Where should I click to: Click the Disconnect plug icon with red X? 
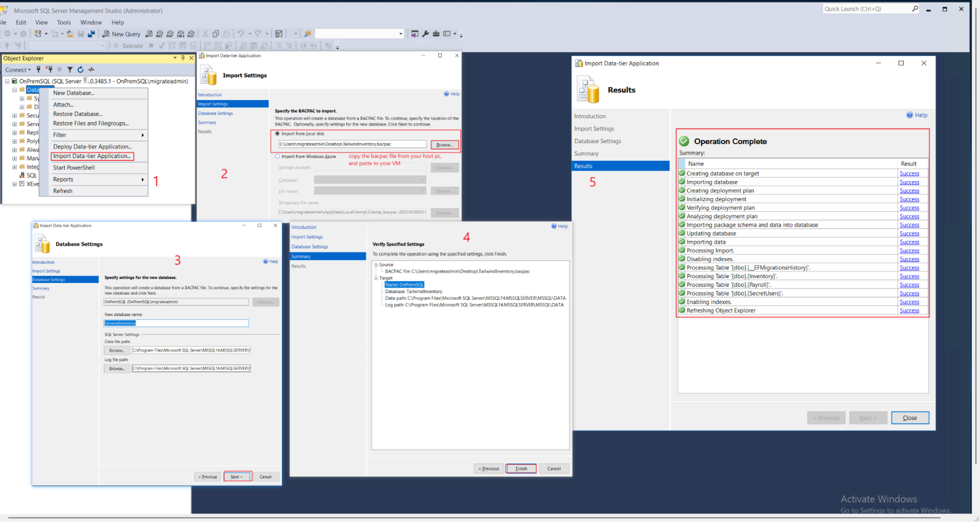tap(49, 70)
